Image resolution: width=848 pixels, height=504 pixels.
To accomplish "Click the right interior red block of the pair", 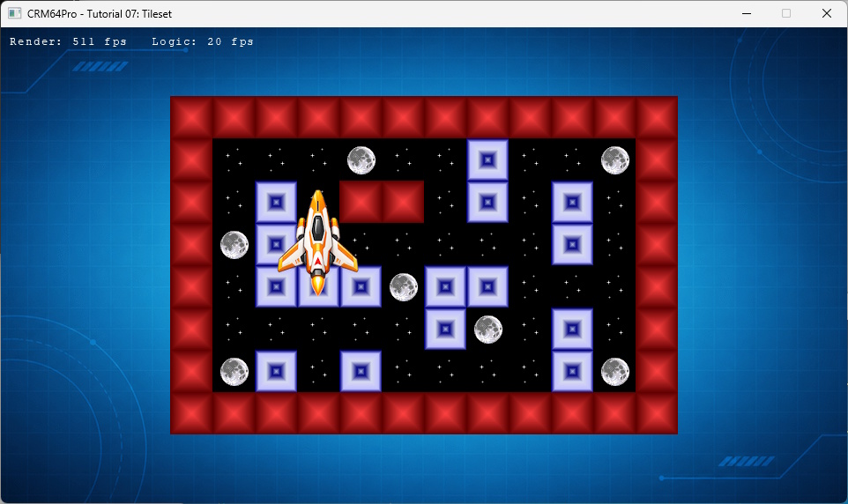I will 403,202.
